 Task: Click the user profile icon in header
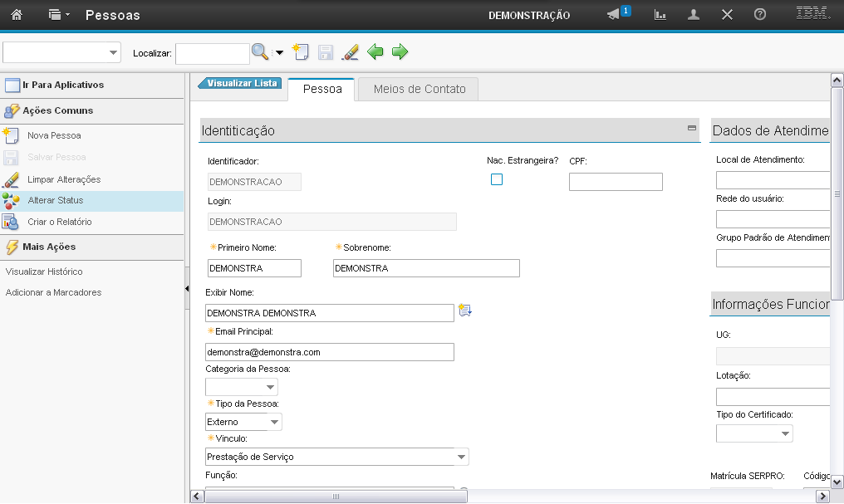point(694,15)
